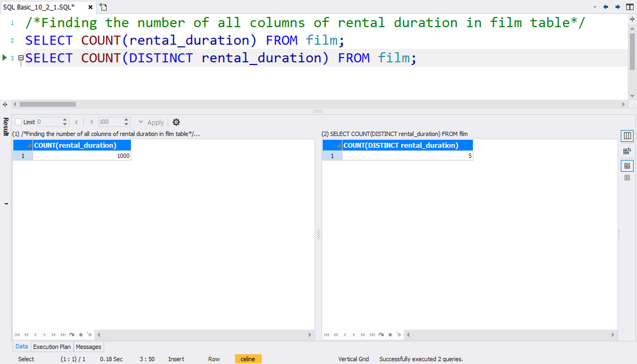Switch to the Execution Plan tab

coord(51,347)
